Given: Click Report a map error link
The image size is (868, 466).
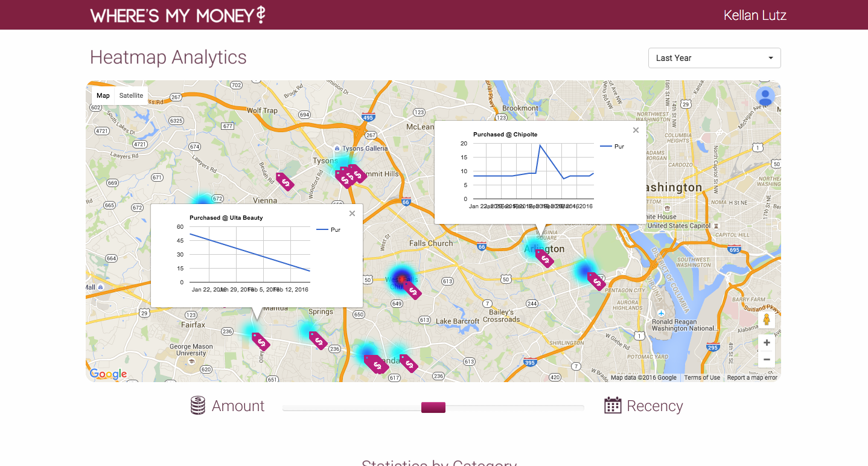Looking at the screenshot, I should click(752, 378).
